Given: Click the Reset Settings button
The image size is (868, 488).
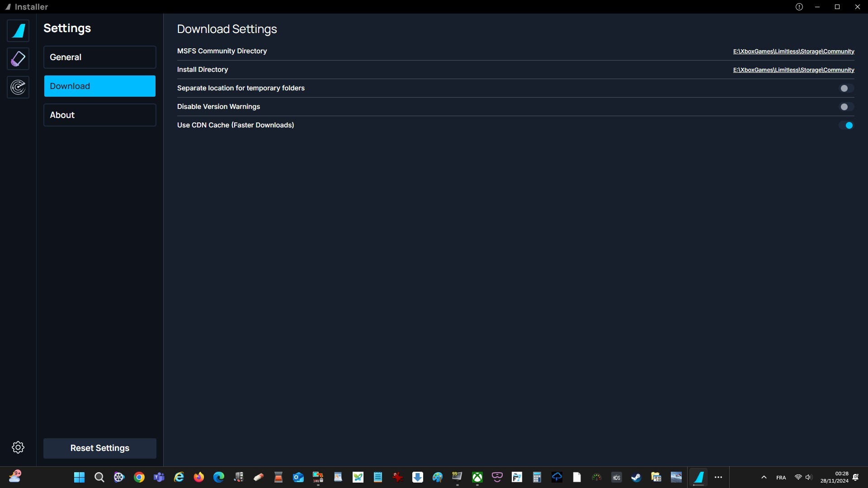Looking at the screenshot, I should (x=99, y=448).
